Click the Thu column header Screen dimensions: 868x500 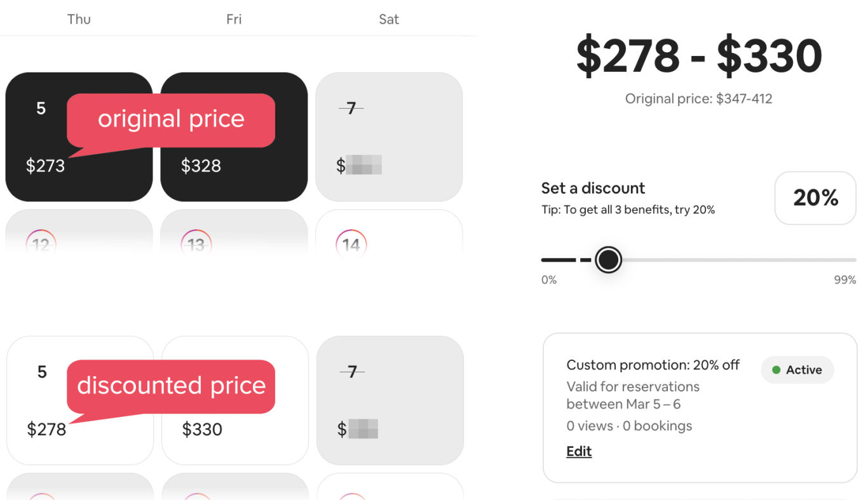point(79,19)
